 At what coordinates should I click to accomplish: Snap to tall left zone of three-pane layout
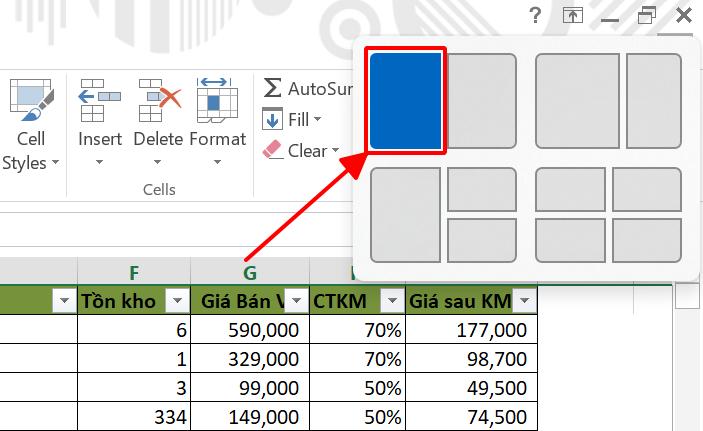click(x=406, y=215)
